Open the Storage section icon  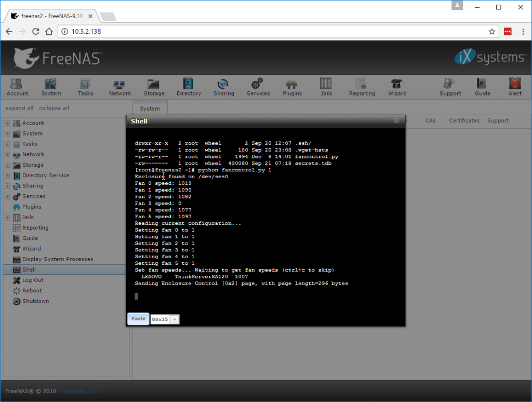(154, 86)
